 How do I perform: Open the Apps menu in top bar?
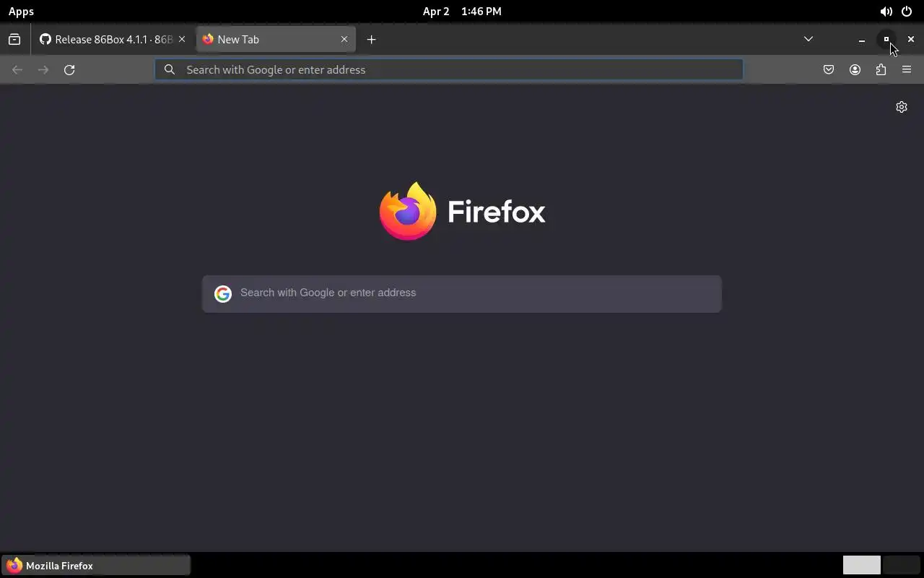point(21,12)
